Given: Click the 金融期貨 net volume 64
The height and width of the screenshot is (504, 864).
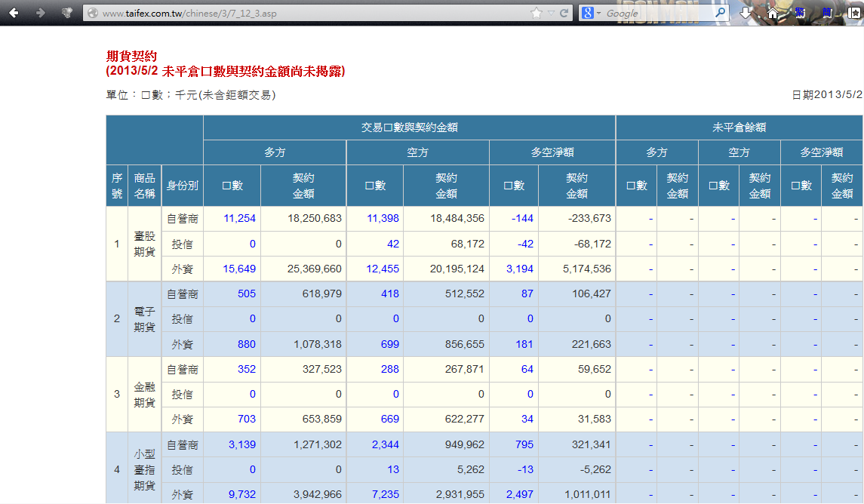Looking at the screenshot, I should point(527,369).
